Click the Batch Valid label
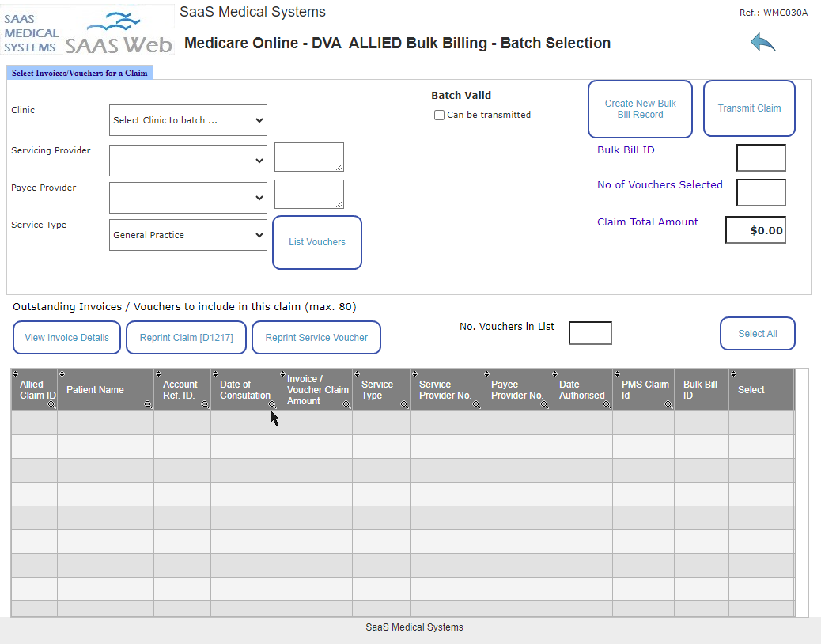The height and width of the screenshot is (644, 821). [x=461, y=95]
